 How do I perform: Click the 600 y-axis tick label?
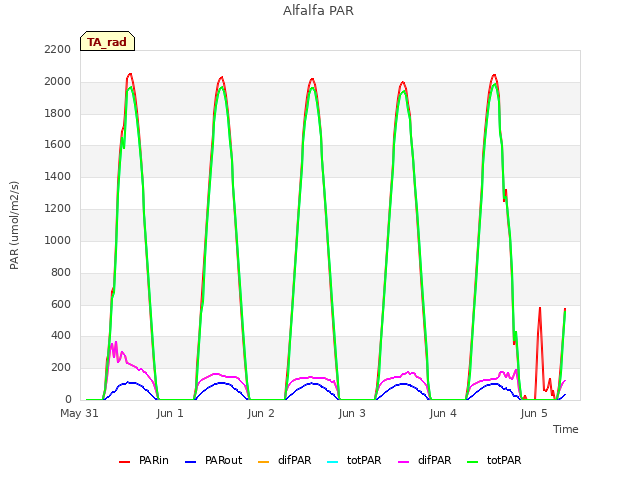pyautogui.click(x=61, y=304)
